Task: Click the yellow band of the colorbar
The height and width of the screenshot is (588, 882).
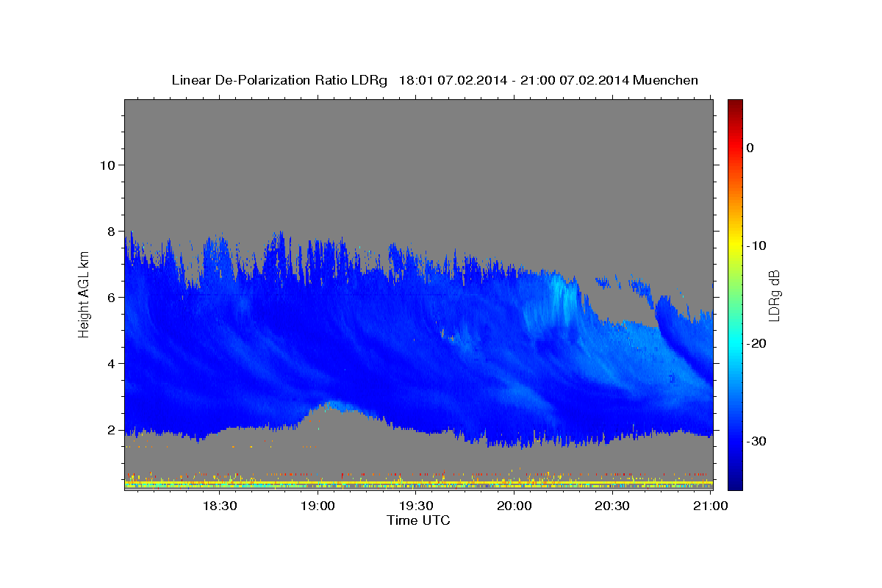Action: pos(735,244)
